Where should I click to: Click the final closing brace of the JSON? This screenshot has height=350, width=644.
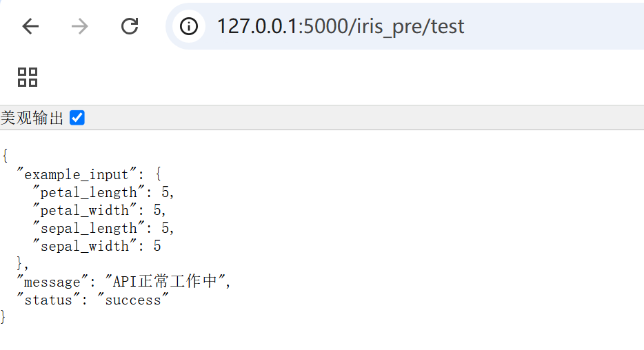3,317
